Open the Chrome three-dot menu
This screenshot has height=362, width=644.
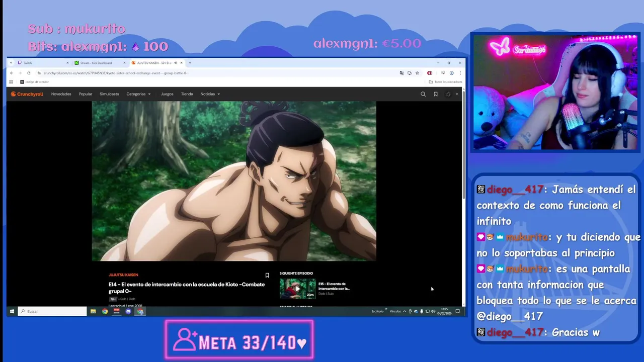click(459, 73)
